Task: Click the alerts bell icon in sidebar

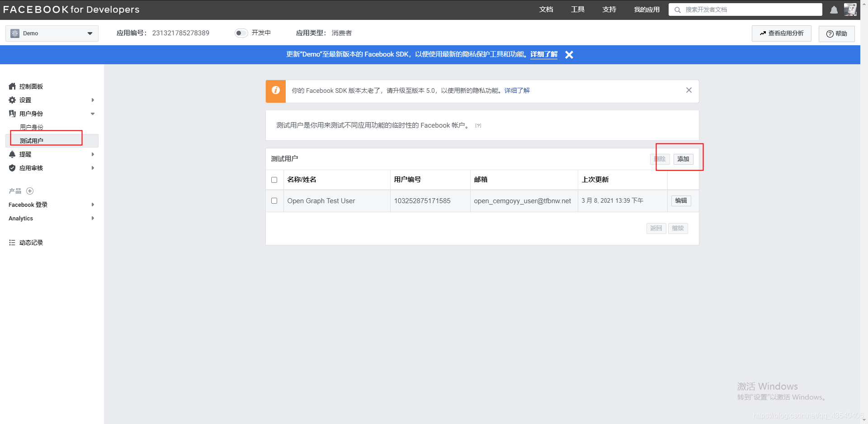Action: coord(12,154)
